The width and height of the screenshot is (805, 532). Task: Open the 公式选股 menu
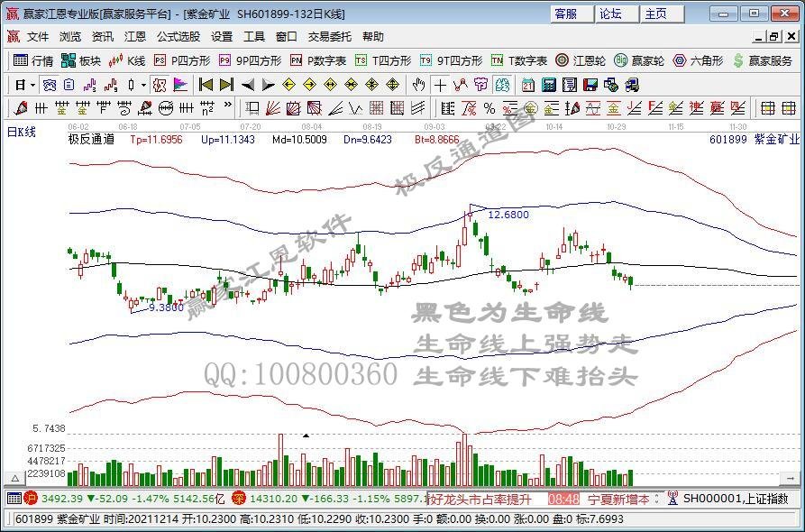click(x=178, y=37)
